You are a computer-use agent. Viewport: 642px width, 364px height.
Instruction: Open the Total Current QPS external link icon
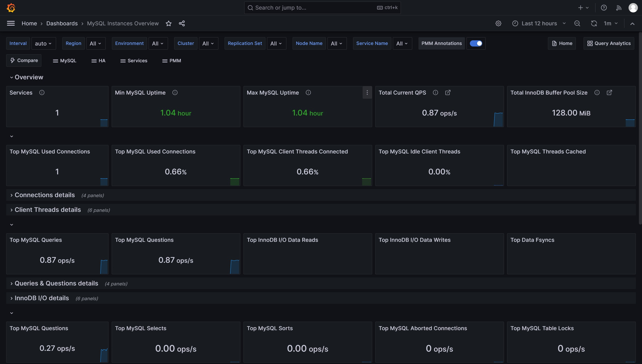tap(448, 92)
